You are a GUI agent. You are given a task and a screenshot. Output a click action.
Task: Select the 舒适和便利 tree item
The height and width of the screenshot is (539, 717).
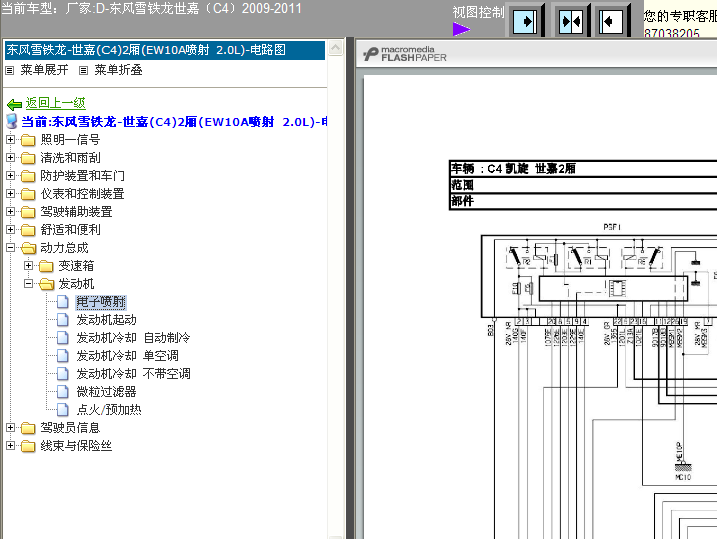(70, 229)
